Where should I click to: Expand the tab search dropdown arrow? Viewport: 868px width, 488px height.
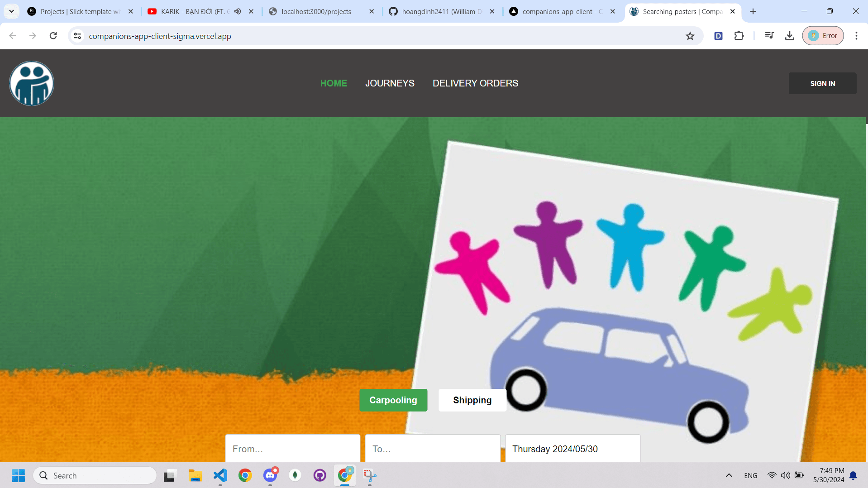(11, 11)
